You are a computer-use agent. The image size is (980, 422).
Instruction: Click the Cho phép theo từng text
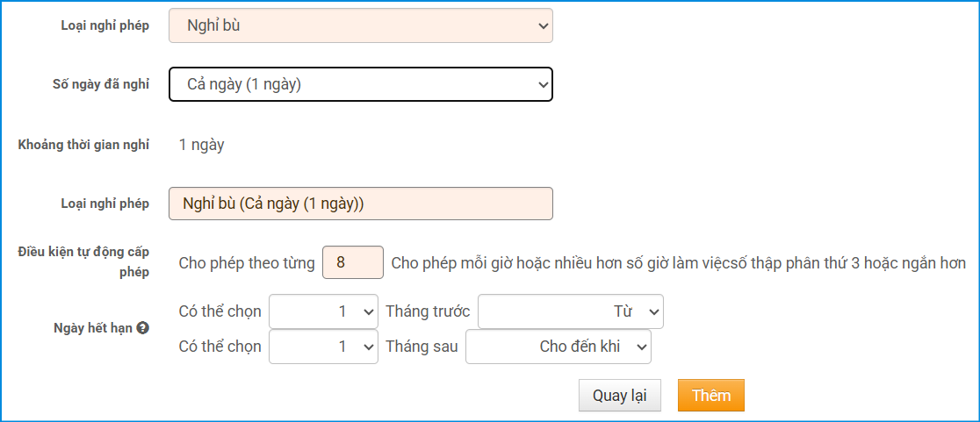point(246,262)
